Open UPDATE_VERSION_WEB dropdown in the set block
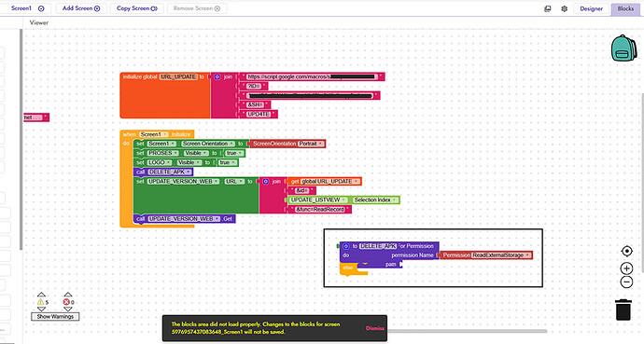 click(x=183, y=181)
